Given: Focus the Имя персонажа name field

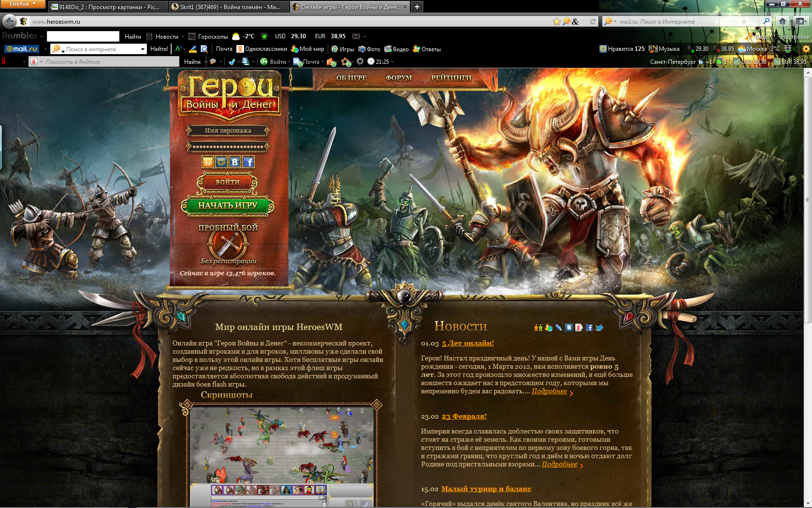Looking at the screenshot, I should [x=228, y=130].
